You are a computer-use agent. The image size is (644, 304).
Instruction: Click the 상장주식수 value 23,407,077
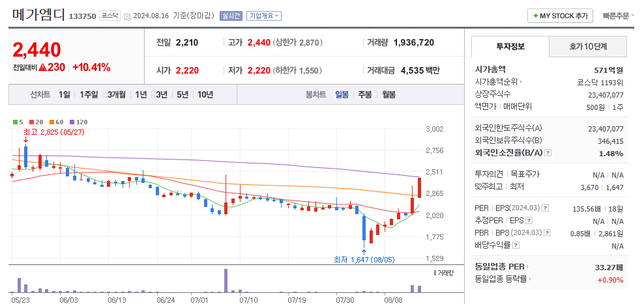coord(606,95)
